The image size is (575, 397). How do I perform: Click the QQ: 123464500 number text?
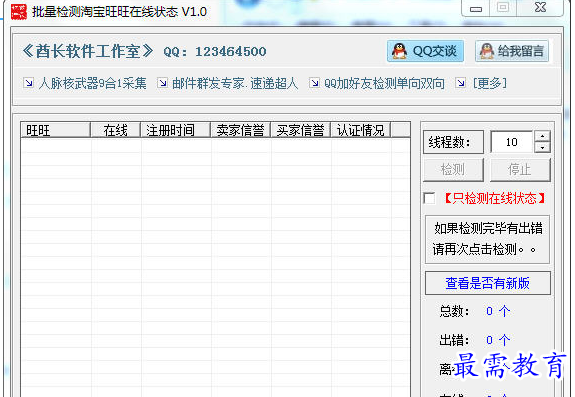(x=215, y=52)
